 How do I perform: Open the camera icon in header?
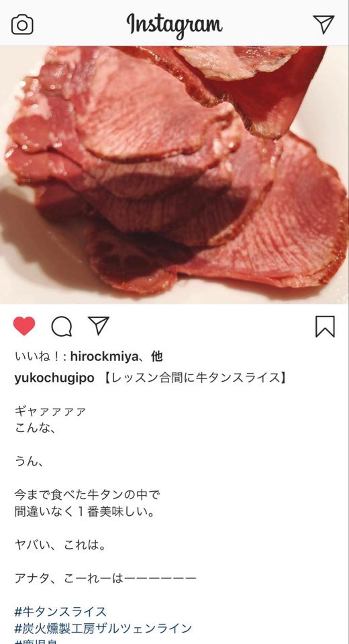[x=22, y=25]
